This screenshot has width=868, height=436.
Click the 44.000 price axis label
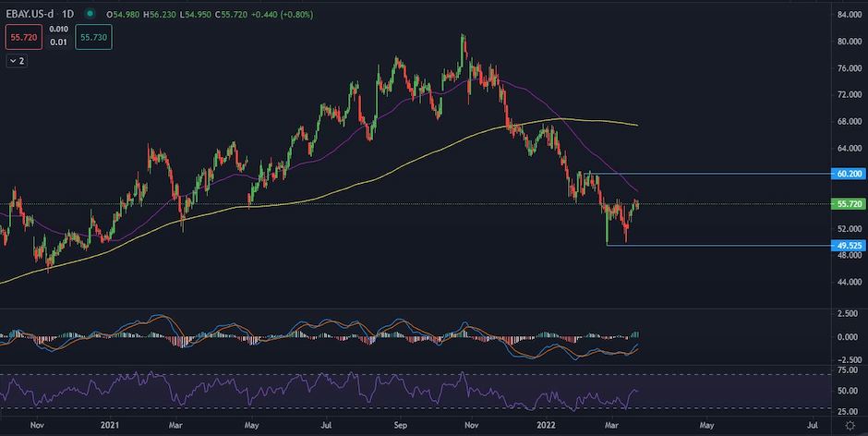[850, 283]
